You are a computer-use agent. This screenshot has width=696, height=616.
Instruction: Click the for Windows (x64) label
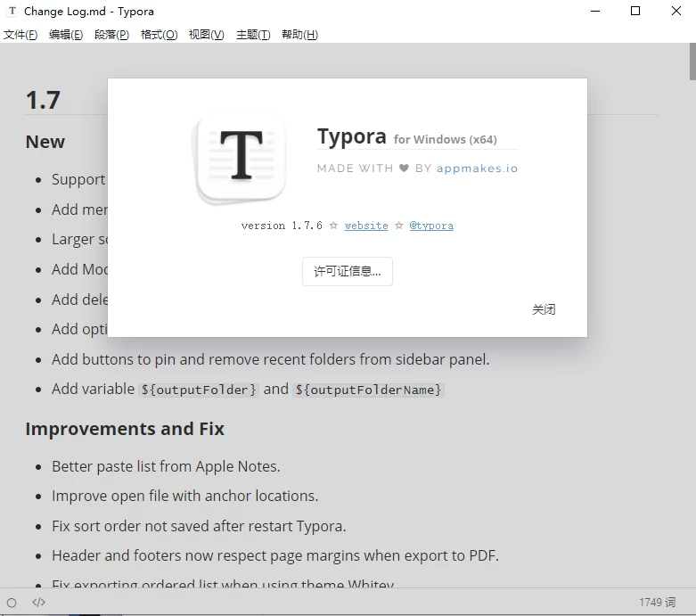pyautogui.click(x=446, y=139)
